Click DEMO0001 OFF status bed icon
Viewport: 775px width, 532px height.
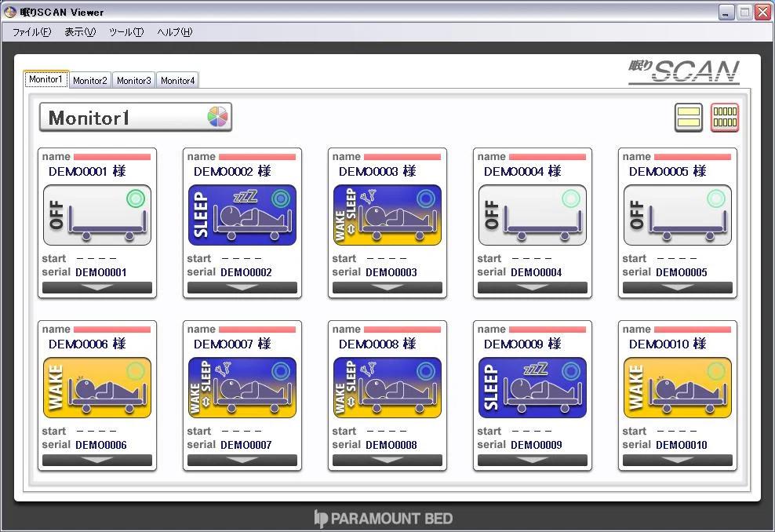(x=97, y=215)
